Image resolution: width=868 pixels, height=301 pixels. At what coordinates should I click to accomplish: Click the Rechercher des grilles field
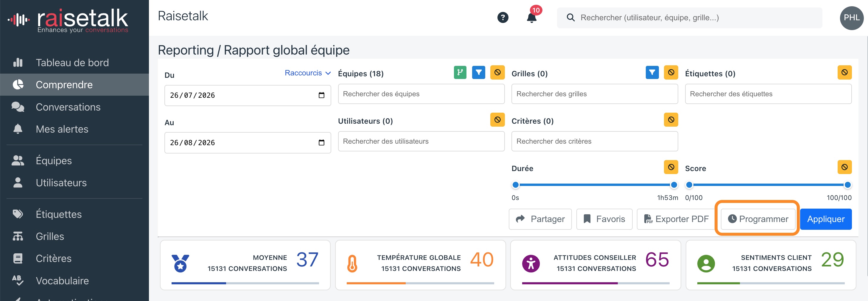[594, 94]
